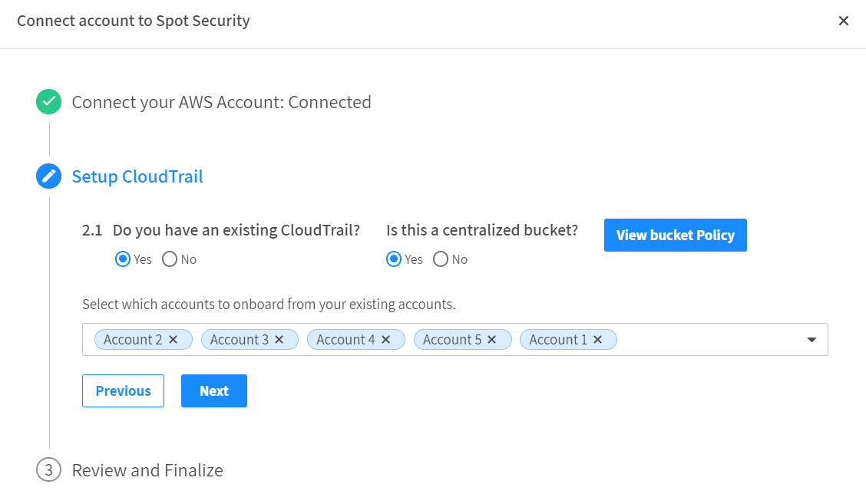Go back with the Previous button

(123, 391)
